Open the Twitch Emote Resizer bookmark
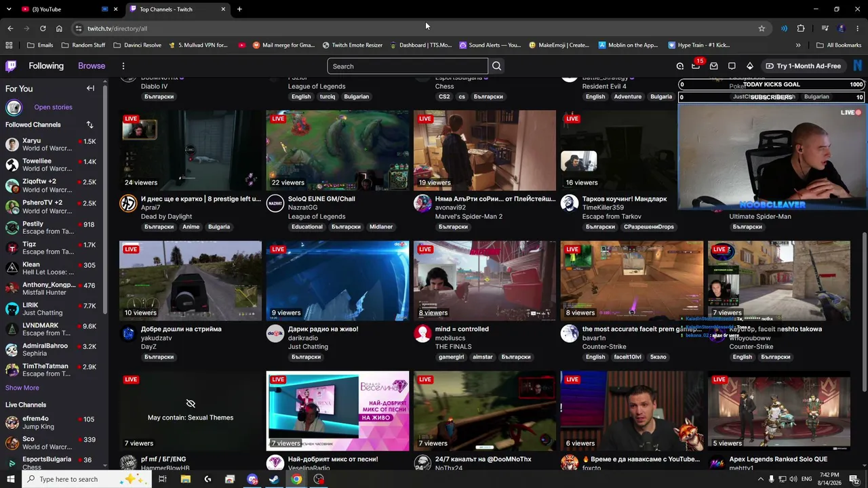The width and height of the screenshot is (868, 488). click(353, 45)
